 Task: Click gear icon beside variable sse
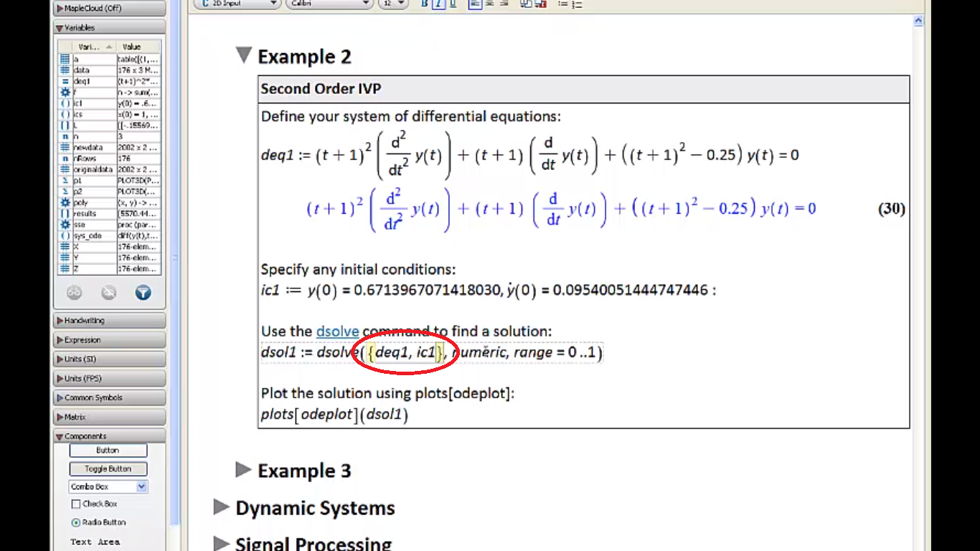(x=65, y=225)
